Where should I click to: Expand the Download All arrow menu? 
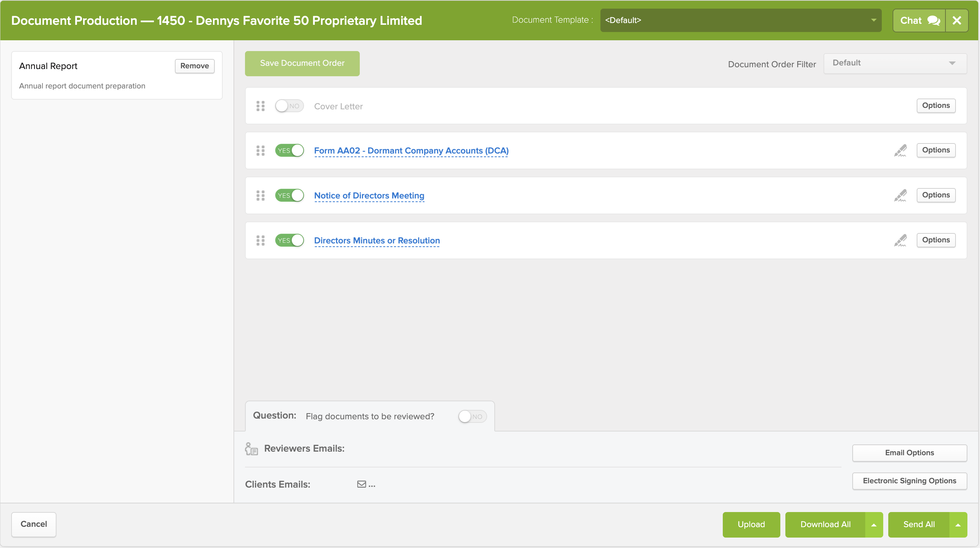pyautogui.click(x=874, y=525)
